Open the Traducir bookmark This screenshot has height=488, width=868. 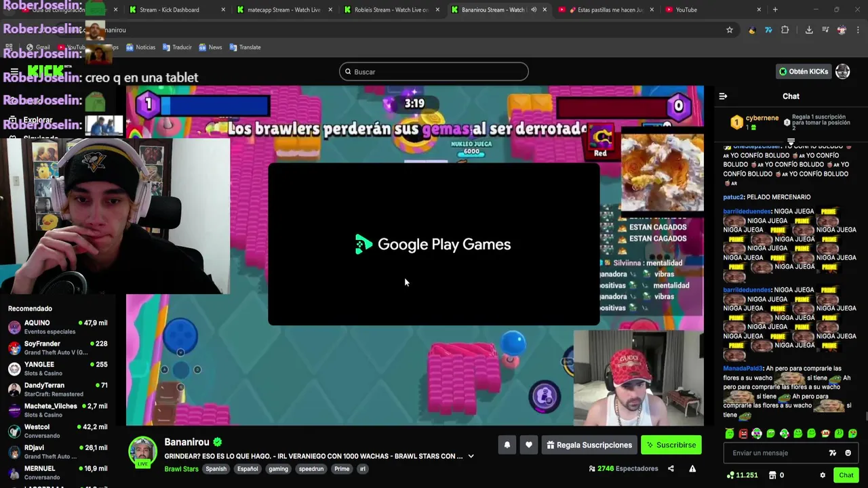(x=176, y=47)
